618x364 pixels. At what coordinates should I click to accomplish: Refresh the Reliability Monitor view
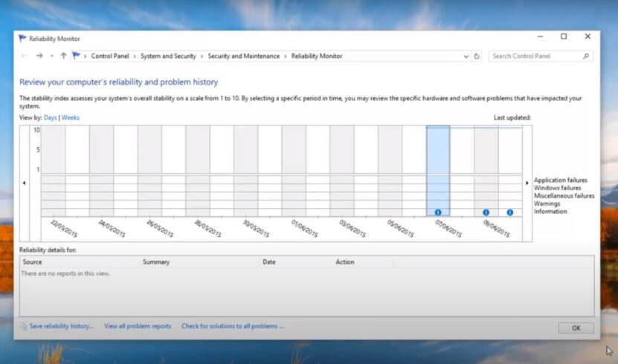coord(477,56)
